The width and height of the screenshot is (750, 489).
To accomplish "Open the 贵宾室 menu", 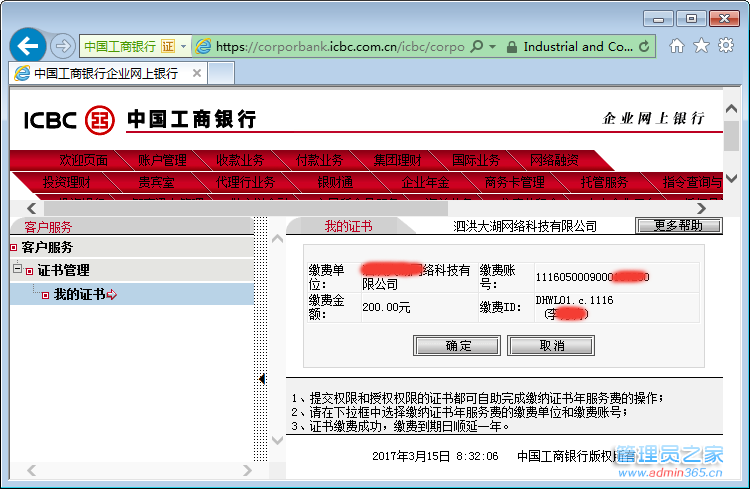I will tap(156, 182).
